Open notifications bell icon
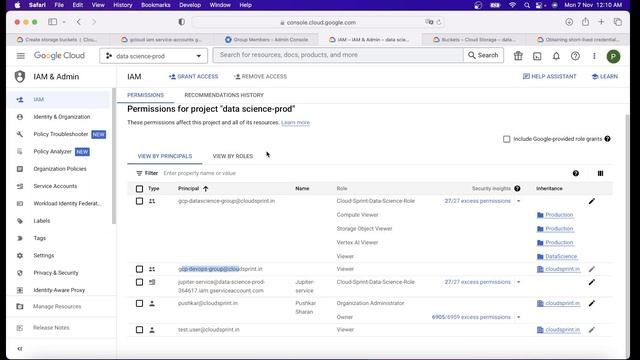 coord(556,56)
